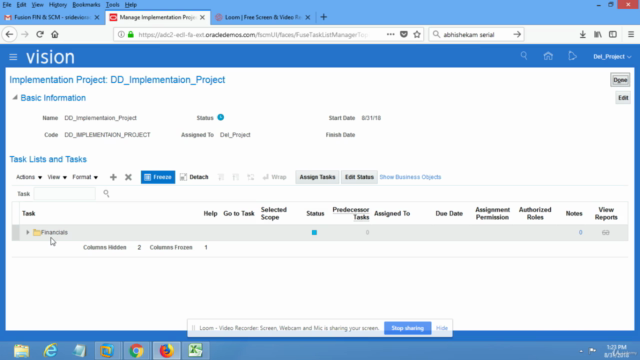640x360 pixels.
Task: Open the page actions three-dots menu
Action: click(x=390, y=35)
